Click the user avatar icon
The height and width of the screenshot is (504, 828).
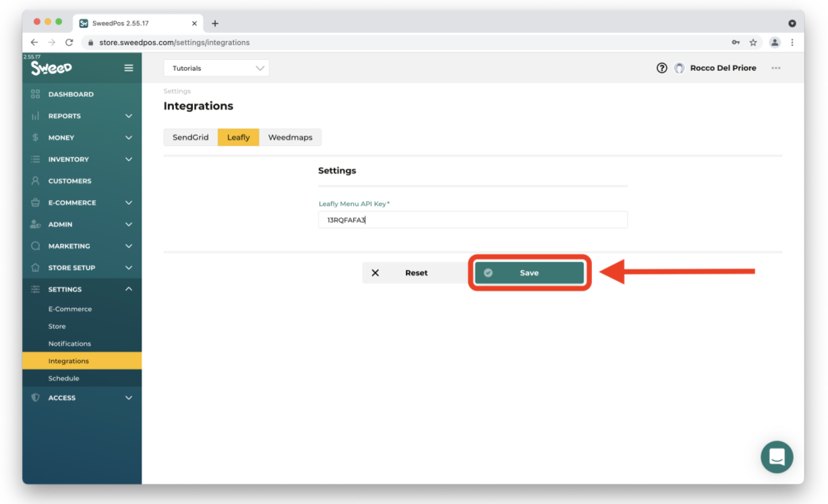pos(679,68)
